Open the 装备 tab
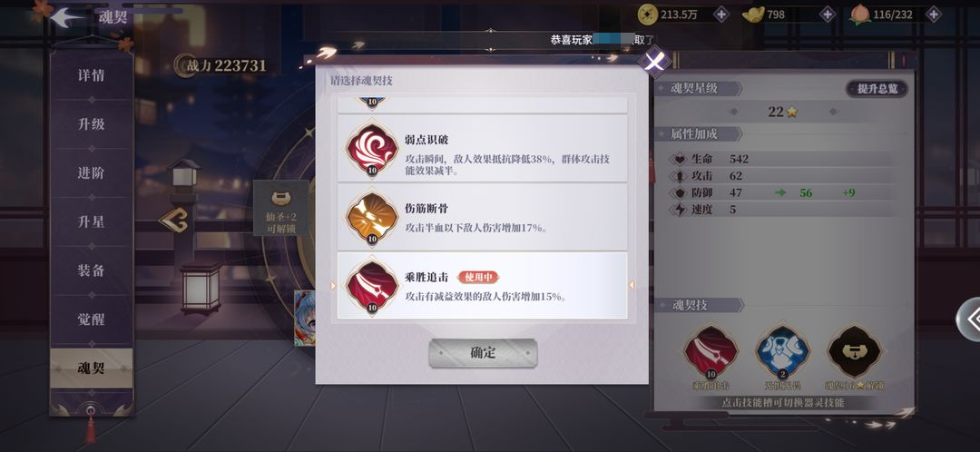The width and height of the screenshot is (980, 452). click(x=92, y=270)
